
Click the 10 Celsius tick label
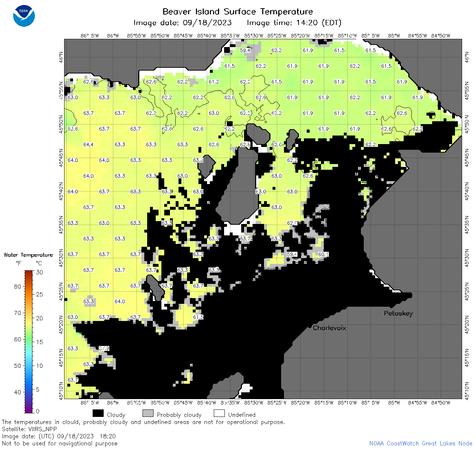(40, 366)
